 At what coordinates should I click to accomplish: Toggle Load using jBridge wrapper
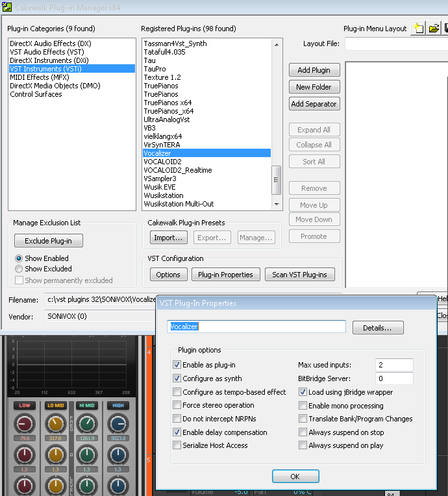point(303,392)
